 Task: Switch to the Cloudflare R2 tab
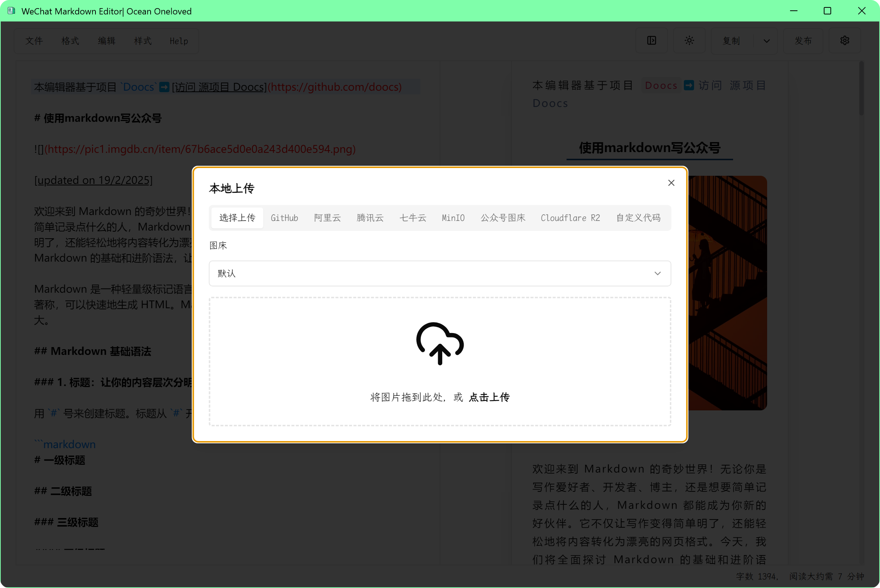[570, 218]
